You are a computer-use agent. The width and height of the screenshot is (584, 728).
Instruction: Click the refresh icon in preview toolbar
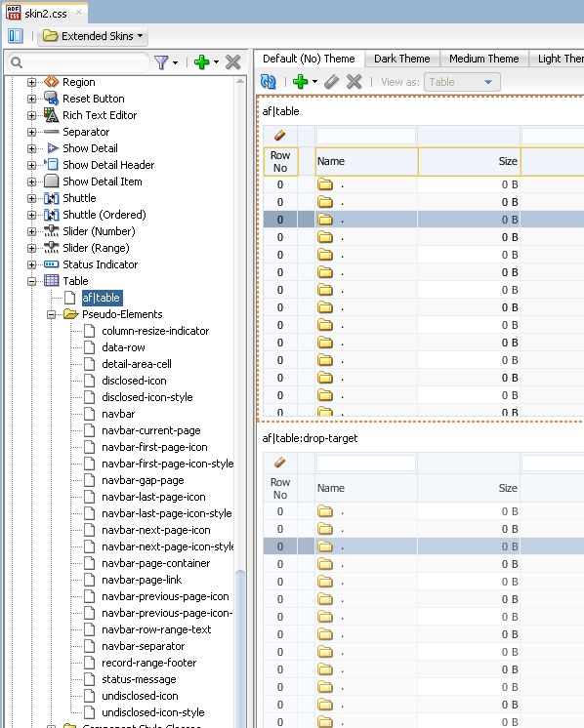tap(268, 82)
